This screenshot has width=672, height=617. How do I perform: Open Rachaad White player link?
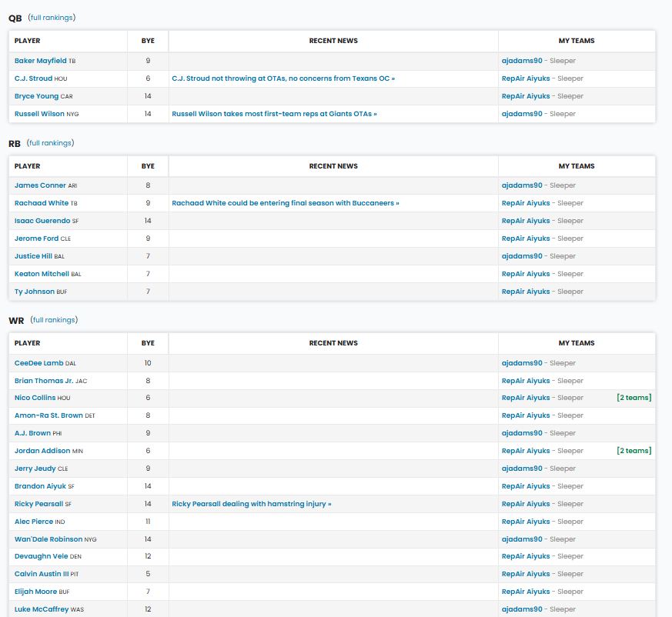click(42, 203)
